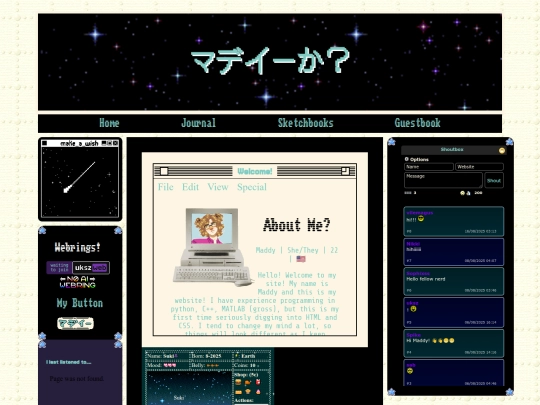Click the Welcome window zoom box

pos(345,171)
